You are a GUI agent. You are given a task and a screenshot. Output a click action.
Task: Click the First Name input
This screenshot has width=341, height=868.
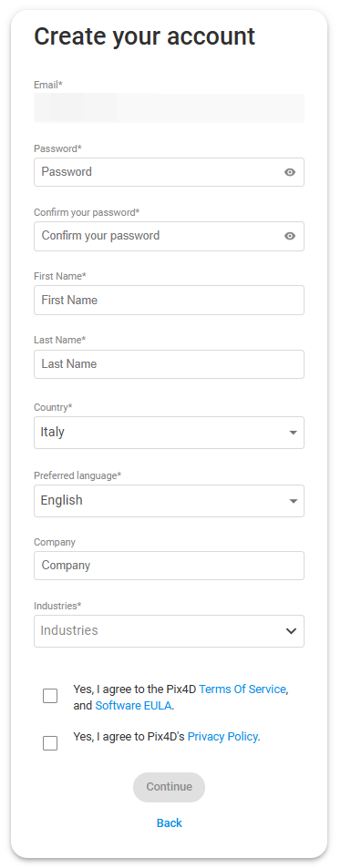(169, 300)
